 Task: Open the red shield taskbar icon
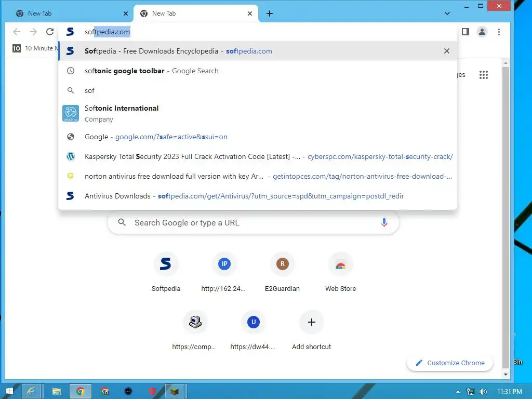152,391
